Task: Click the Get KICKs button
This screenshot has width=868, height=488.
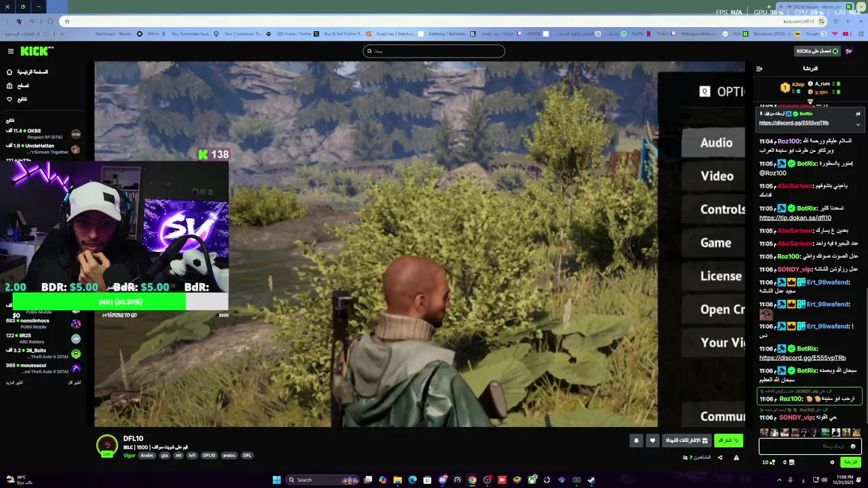Action: 817,51
